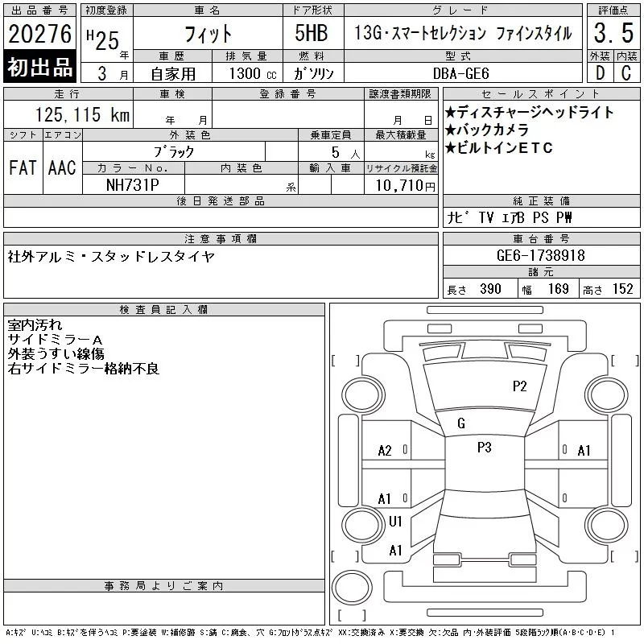Click the overall score 3.5
This screenshot has height=644, width=644.
coord(613,33)
